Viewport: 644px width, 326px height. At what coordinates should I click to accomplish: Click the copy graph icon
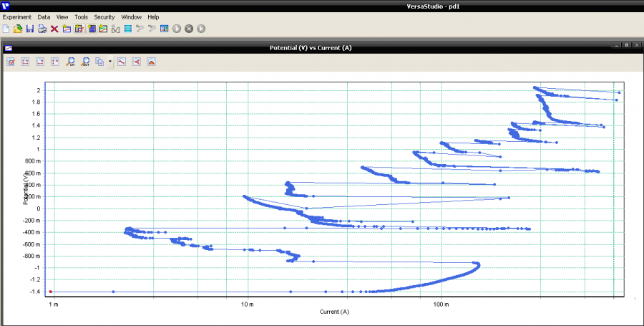pyautogui.click(x=99, y=62)
